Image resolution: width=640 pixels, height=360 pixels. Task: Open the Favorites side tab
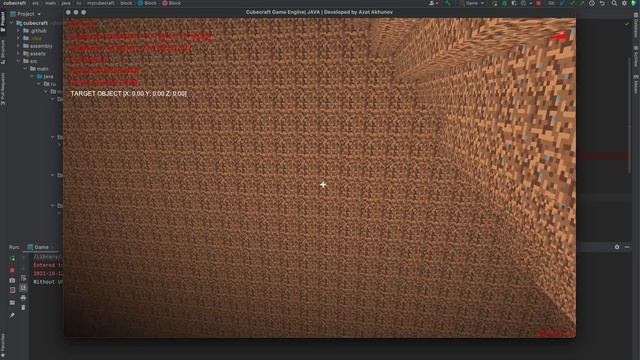click(3, 345)
